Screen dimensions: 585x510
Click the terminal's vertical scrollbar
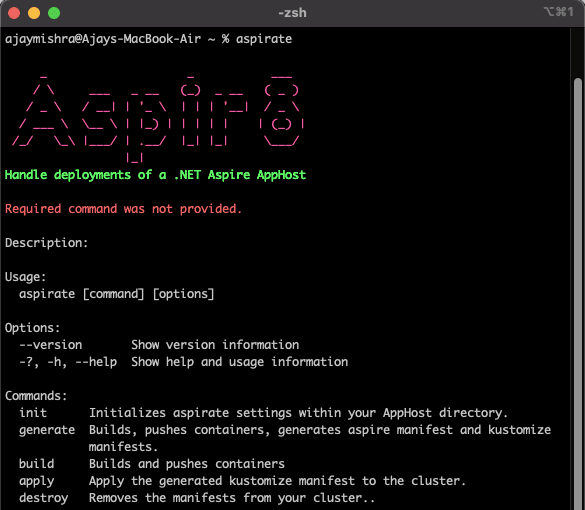578,291
